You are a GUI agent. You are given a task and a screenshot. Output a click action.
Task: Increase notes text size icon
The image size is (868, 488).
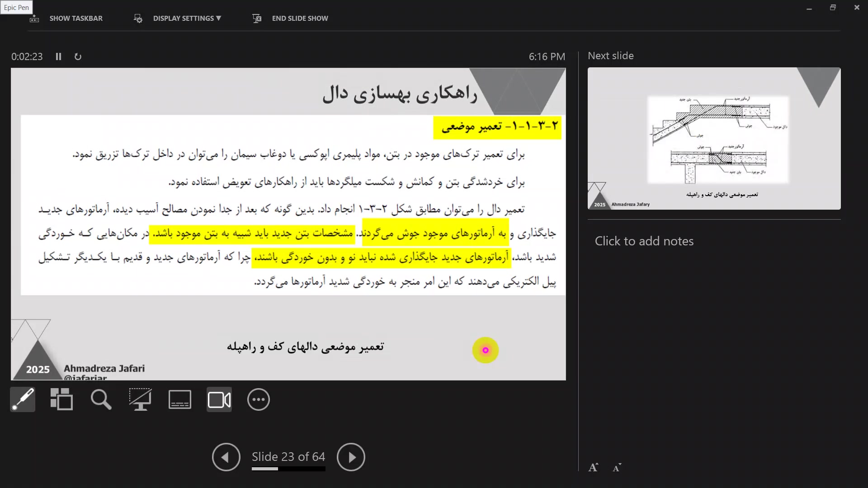(593, 468)
